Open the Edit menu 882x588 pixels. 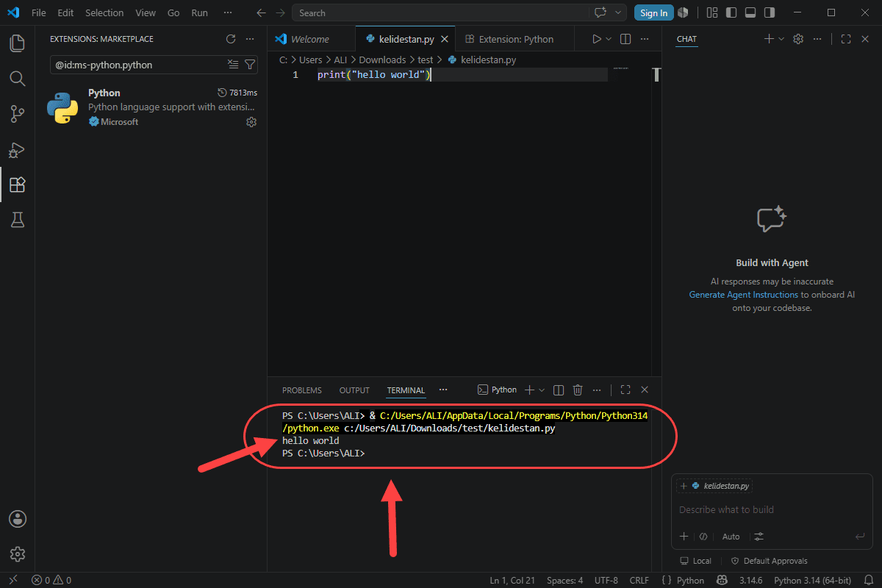(65, 12)
